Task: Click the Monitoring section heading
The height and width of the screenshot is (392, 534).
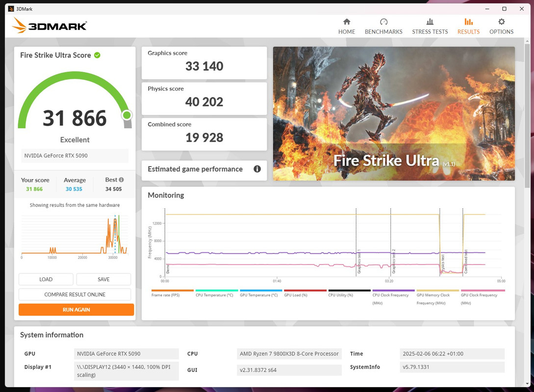Action: (x=166, y=196)
